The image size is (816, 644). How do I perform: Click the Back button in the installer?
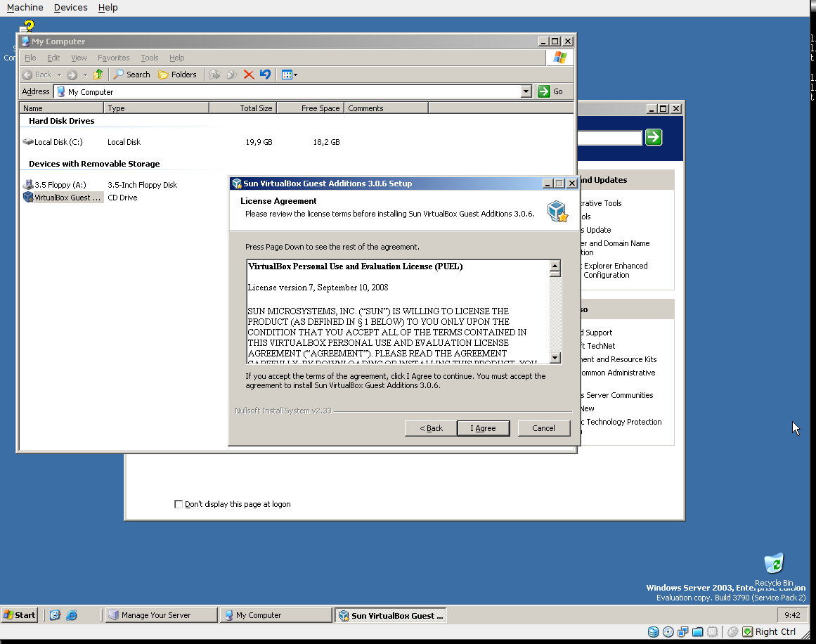[x=431, y=428]
